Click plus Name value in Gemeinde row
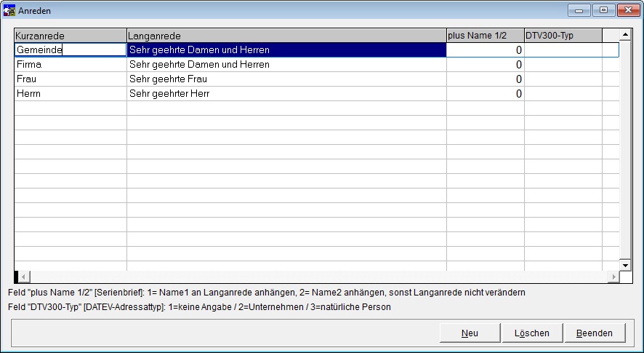This screenshot has height=353, width=644. pyautogui.click(x=486, y=49)
